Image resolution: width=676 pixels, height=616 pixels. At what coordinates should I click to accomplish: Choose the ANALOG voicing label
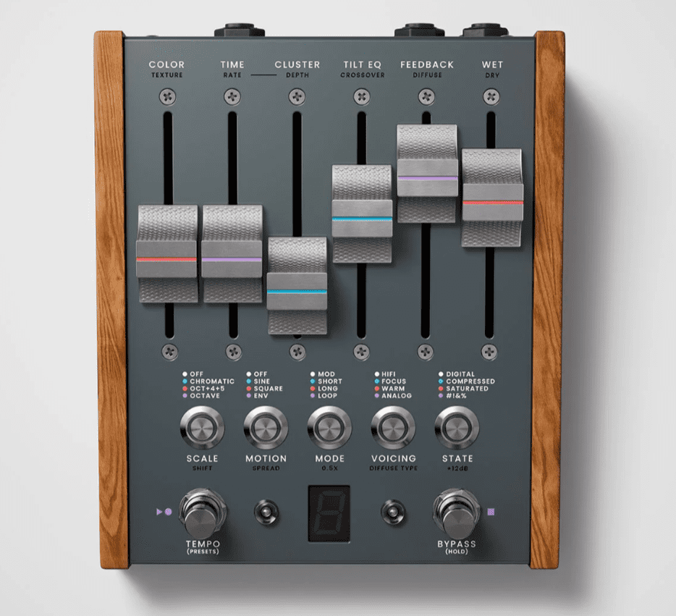[x=397, y=396]
